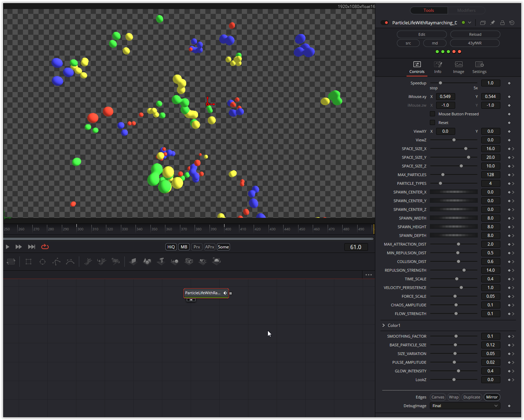Toggle the node enable switch in inspector header
Viewport: 524px width, 420px height.
tap(385, 23)
